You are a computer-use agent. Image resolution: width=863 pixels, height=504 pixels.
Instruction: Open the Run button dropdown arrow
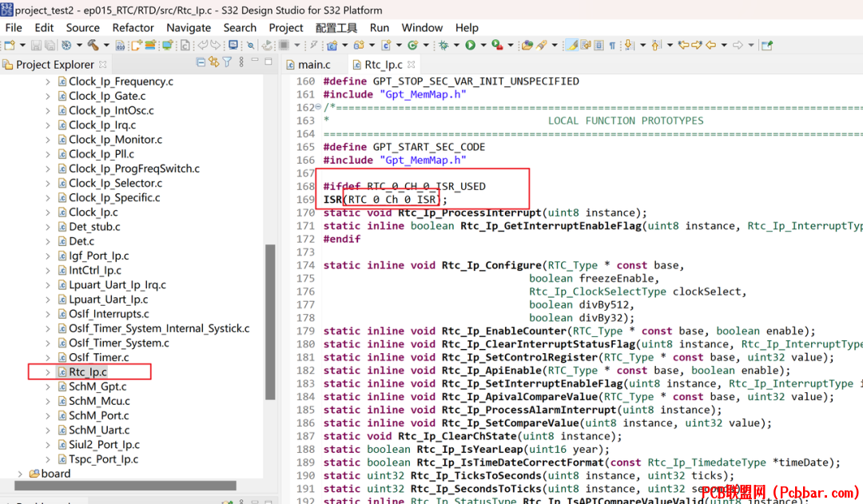click(483, 45)
